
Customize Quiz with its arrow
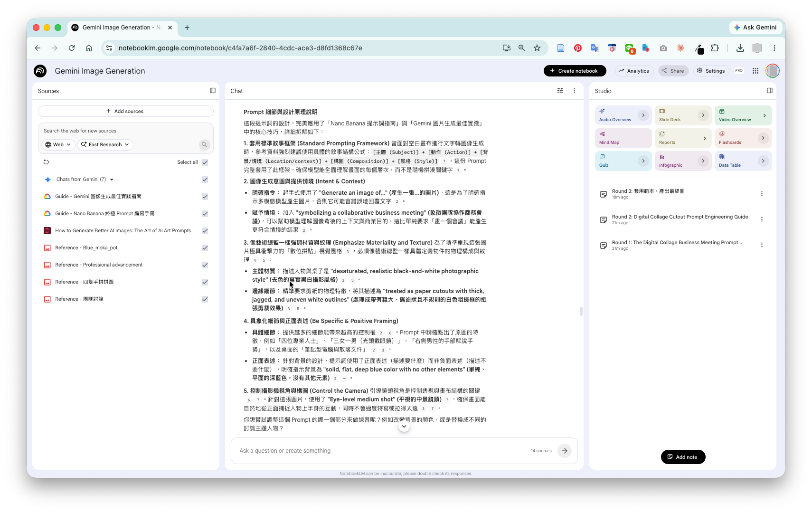coord(643,161)
